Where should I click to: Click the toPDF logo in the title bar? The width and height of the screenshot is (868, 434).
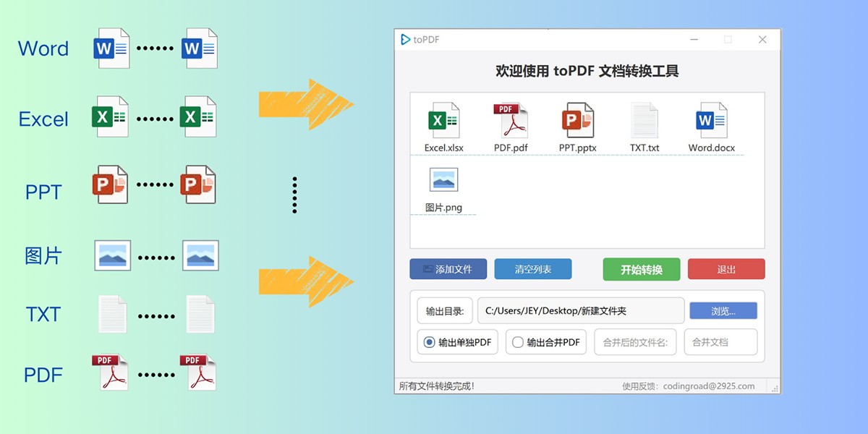coord(407,41)
